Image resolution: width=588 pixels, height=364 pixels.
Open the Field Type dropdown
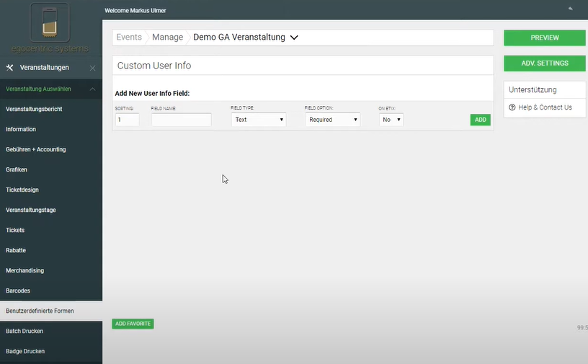259,120
